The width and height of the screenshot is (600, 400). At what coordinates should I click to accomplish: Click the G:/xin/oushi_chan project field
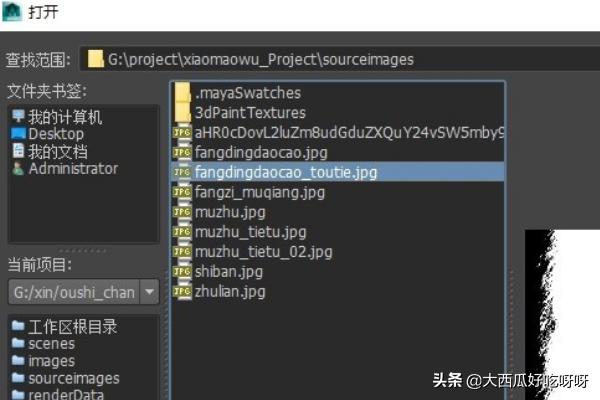[x=74, y=292]
